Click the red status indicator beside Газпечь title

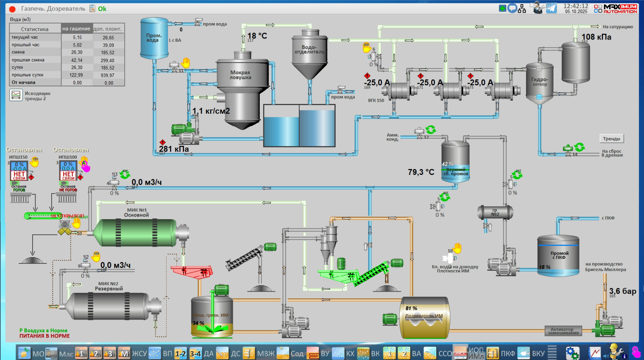[12, 9]
